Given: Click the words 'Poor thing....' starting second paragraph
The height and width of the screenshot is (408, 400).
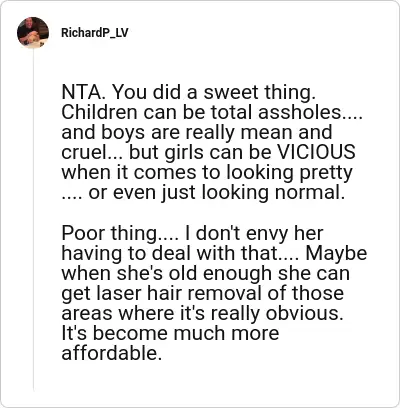Looking at the screenshot, I should click(120, 233).
